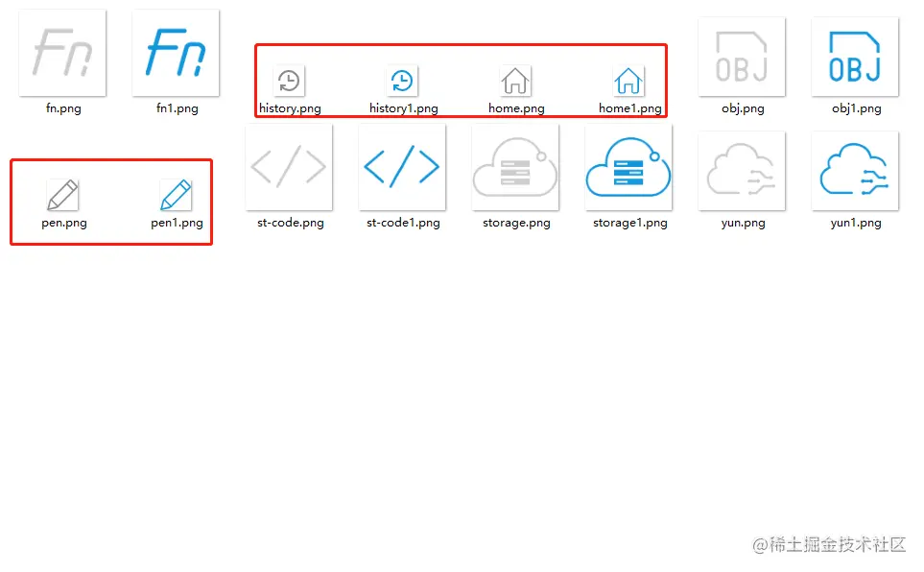Image resolution: width=924 pixels, height=572 pixels.
Task: Select the gray cloud storage thumbnail
Action: pyautogui.click(x=515, y=167)
